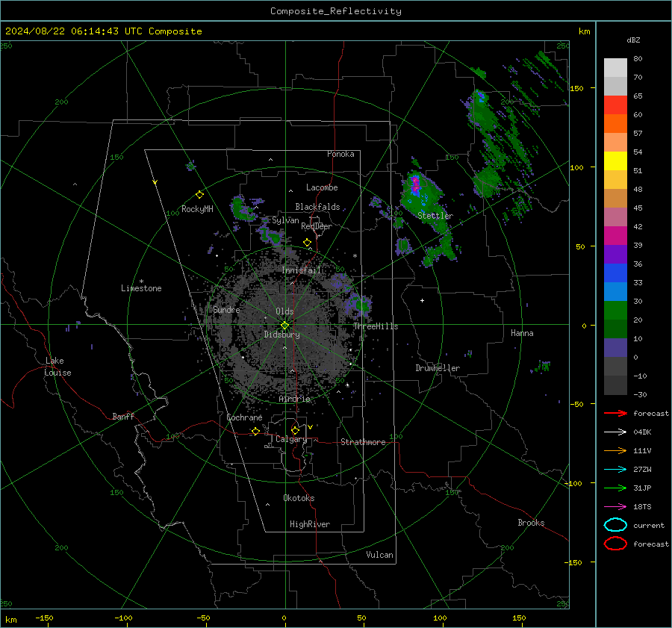Screen dimensions: 672x628
Task: Click the red forecast ellipse icon
Action: (x=615, y=544)
